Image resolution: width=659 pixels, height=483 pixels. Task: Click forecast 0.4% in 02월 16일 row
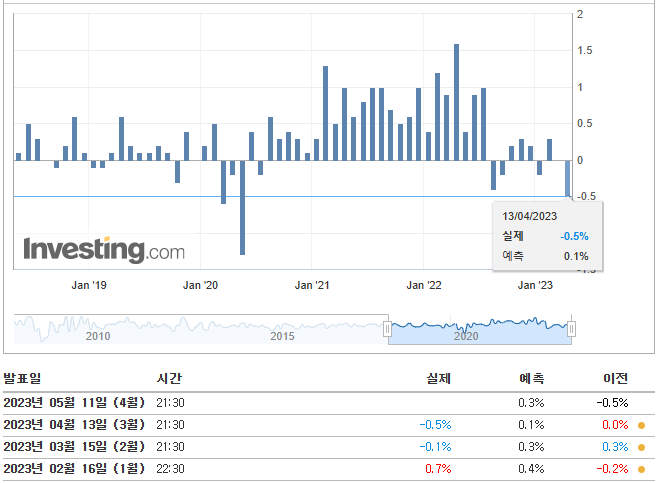[x=531, y=469]
